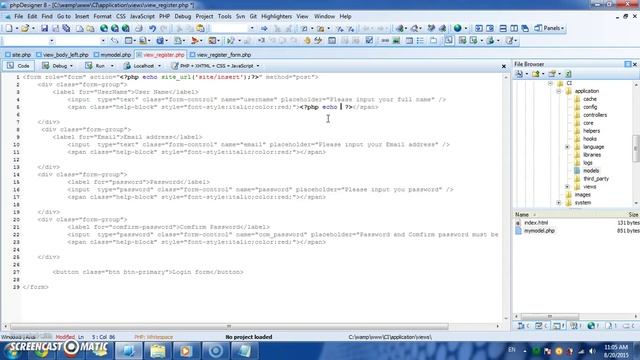
Task: Select the third_party folder
Action: 596,179
